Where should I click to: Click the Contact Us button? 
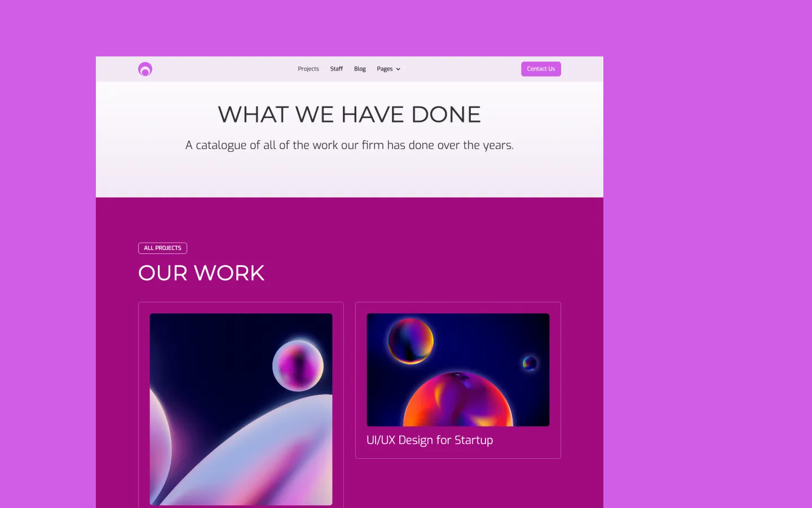[541, 69]
